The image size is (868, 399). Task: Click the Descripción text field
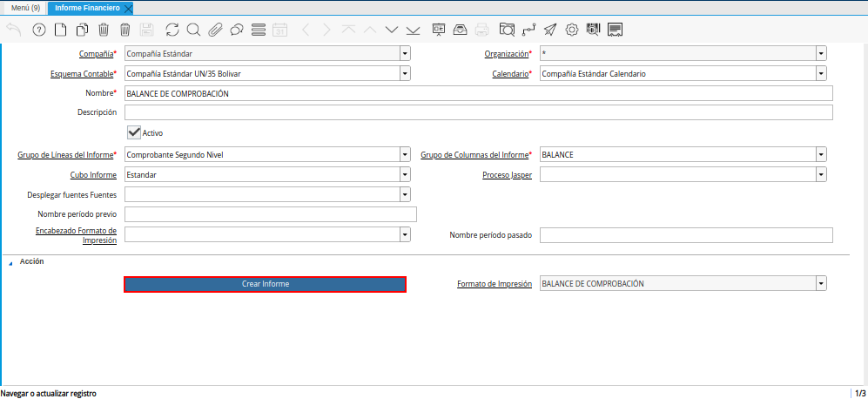(478, 112)
